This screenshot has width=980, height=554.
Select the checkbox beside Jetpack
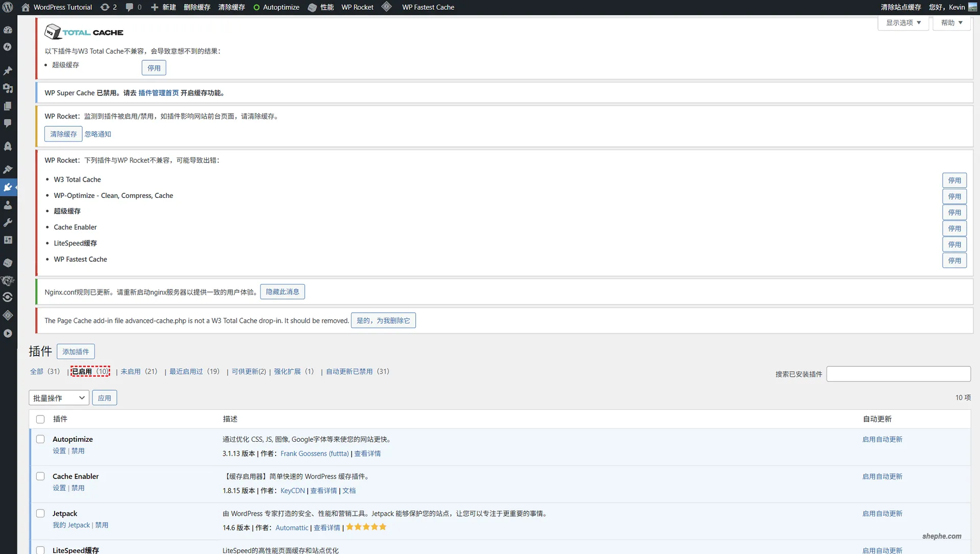click(40, 513)
